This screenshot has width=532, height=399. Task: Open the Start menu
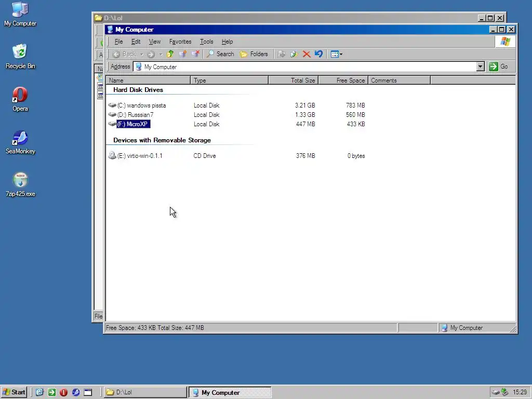(14, 392)
